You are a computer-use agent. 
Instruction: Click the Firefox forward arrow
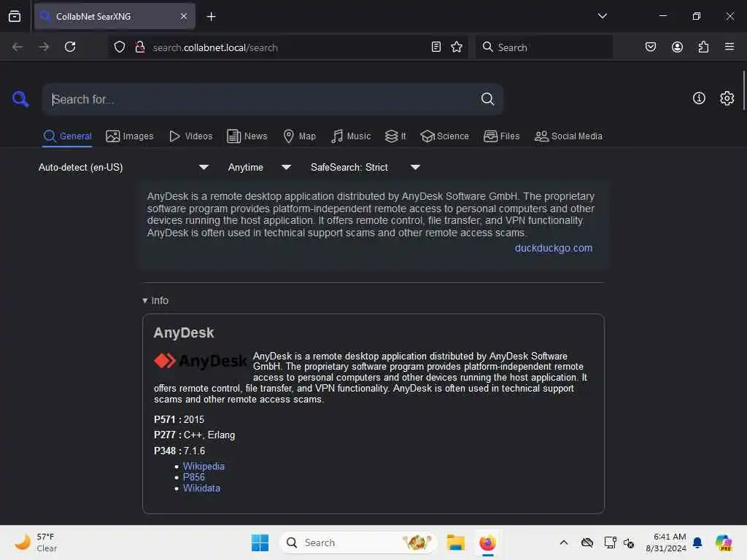pyautogui.click(x=44, y=47)
